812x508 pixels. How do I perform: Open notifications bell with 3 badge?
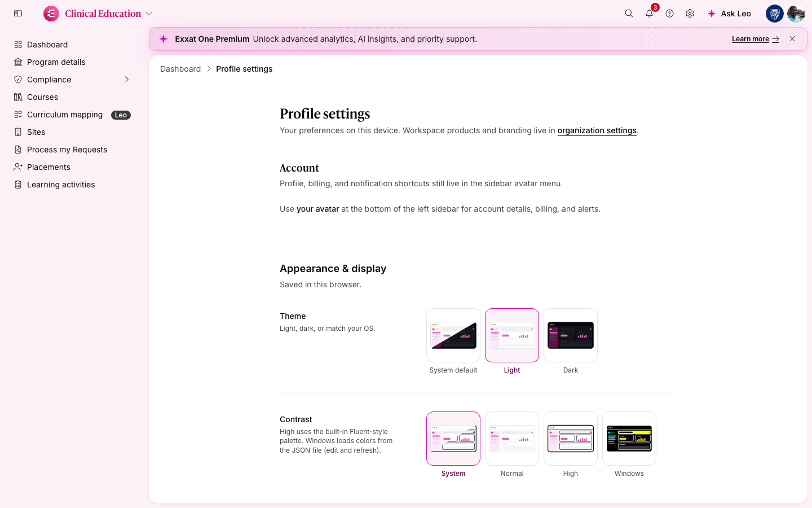click(x=650, y=14)
